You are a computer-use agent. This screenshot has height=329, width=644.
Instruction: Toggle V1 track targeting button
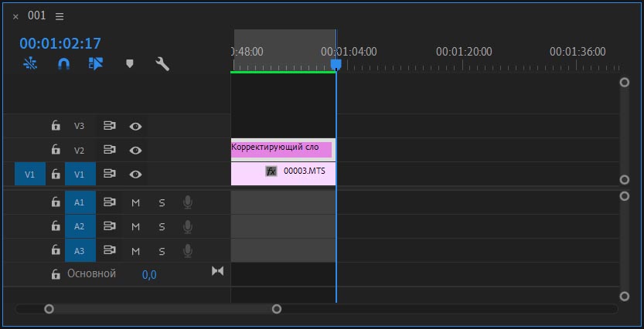coord(80,174)
